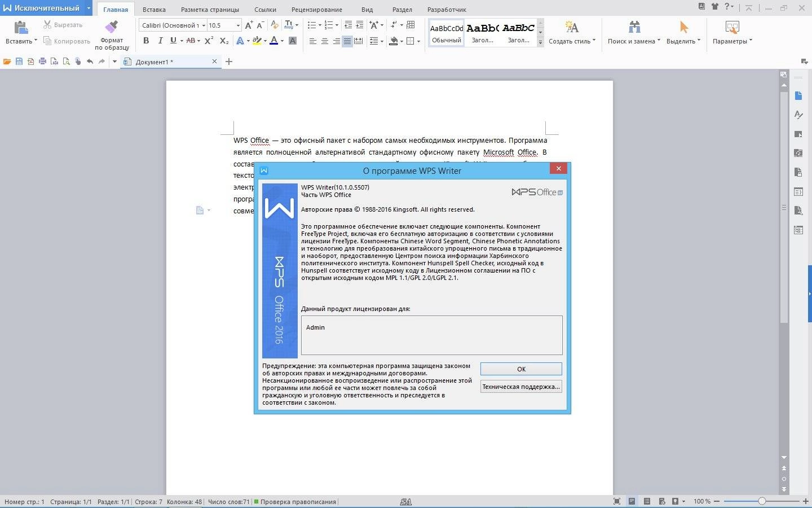Click the Paste (Вставить) clipboard icon

(21, 28)
